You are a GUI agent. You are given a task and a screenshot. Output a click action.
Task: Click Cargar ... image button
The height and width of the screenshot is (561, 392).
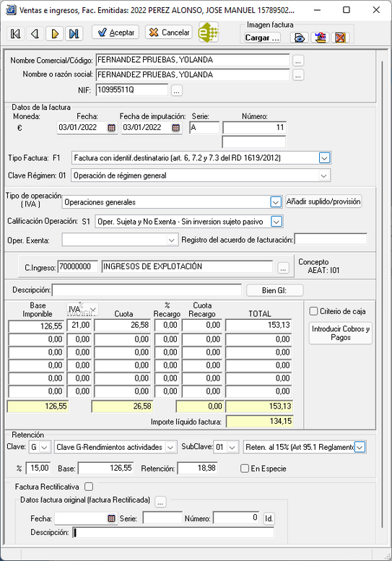(263, 38)
